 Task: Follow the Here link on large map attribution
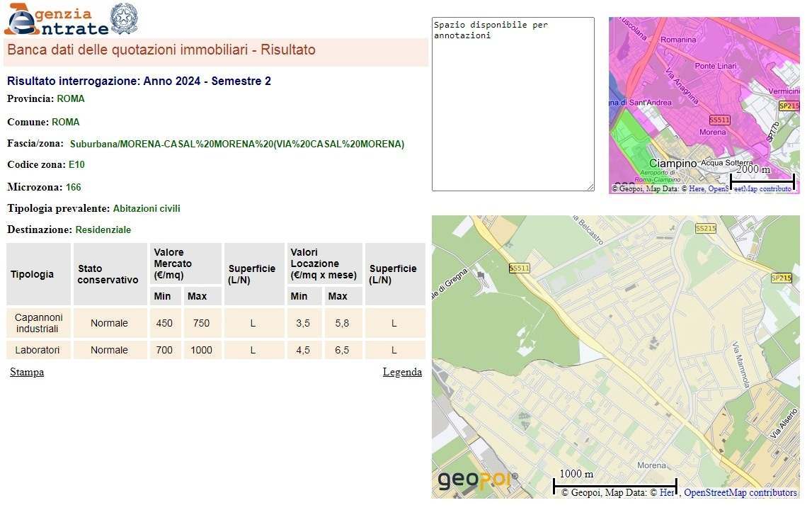point(667,493)
